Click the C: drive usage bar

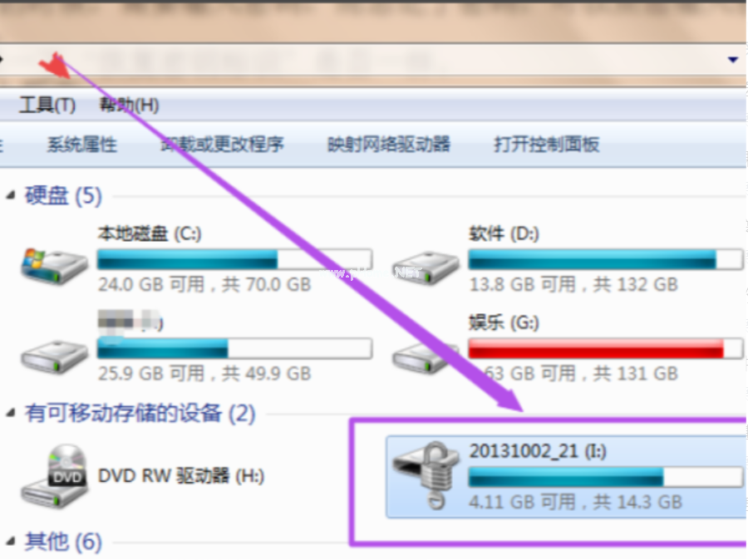(x=234, y=259)
